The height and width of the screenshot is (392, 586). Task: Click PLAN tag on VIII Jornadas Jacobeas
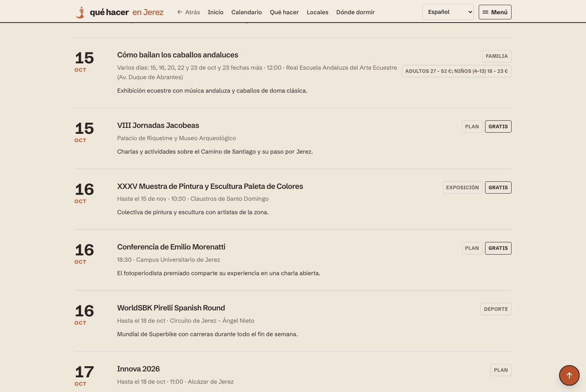click(472, 127)
